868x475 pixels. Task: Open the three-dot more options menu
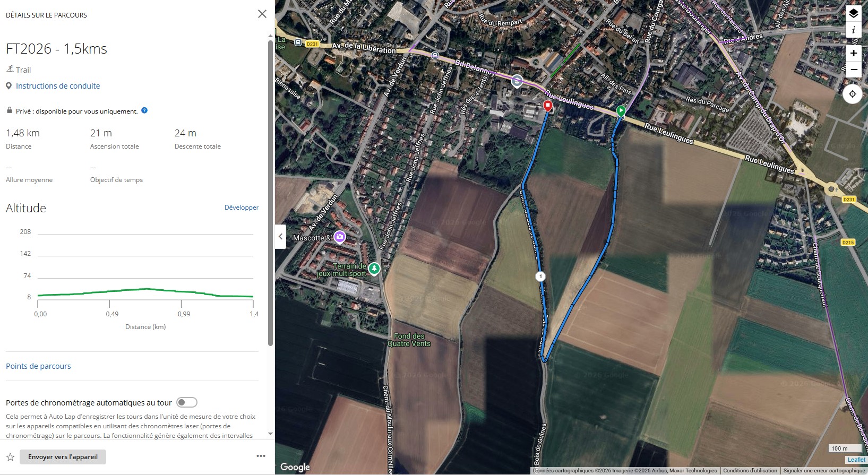click(261, 456)
